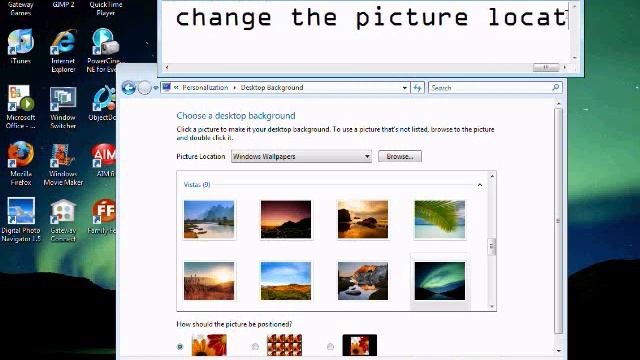Expand the breadcrumb chevron before Personalization
Screen dimensions: 640x360
pyautogui.click(x=176, y=87)
